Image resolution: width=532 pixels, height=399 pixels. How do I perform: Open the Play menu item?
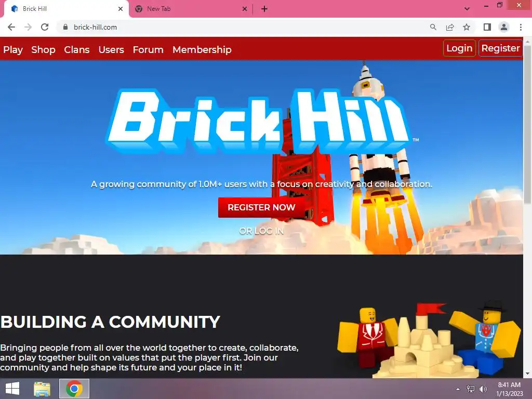click(x=13, y=50)
